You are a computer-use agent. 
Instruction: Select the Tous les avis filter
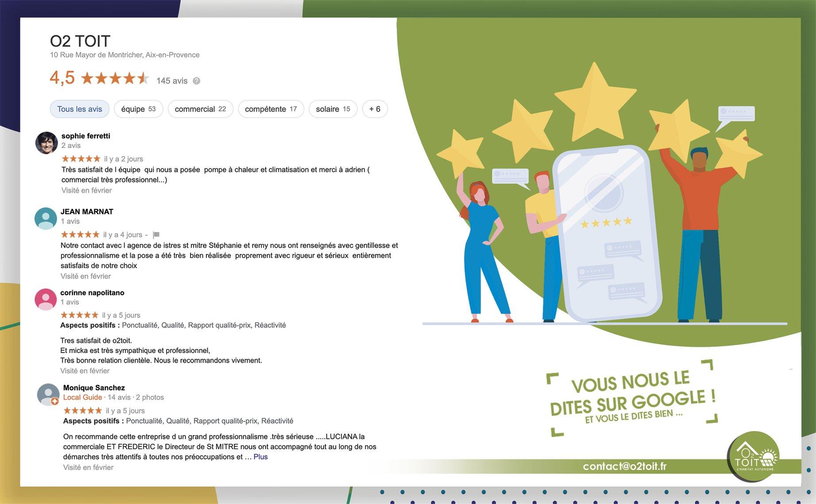80,109
